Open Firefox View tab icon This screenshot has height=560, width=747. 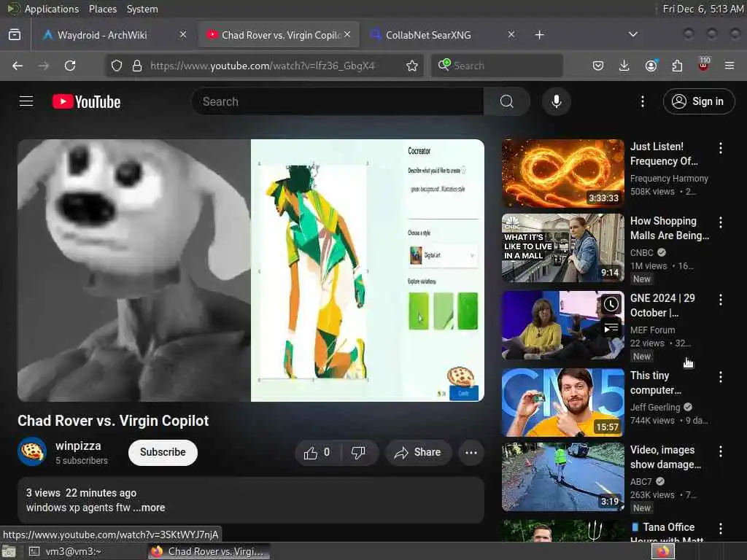pos(15,35)
